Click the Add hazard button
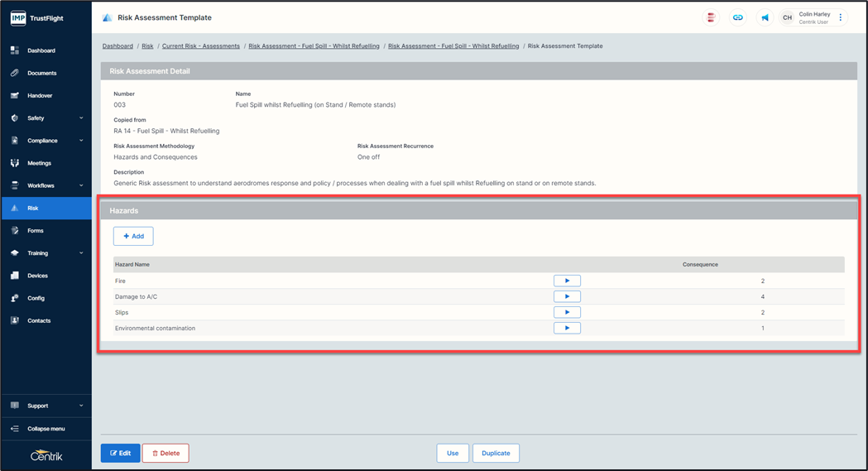Screen dimensions: 868x471 (133, 236)
